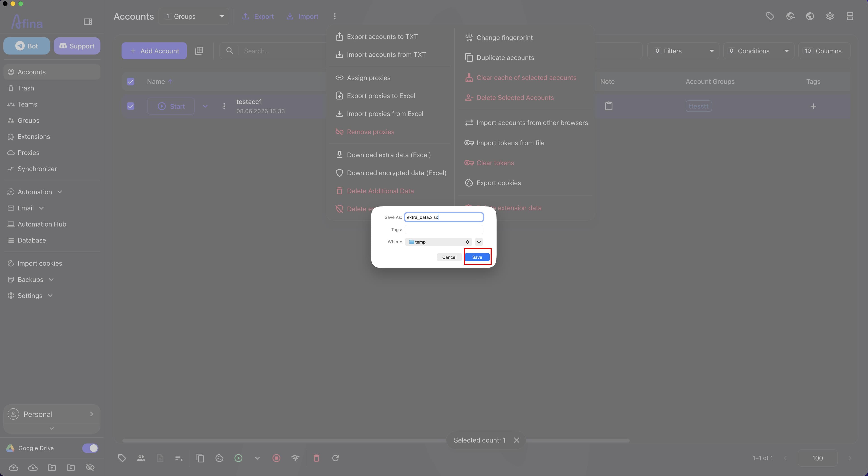
Task: Open Import cookies in sidebar
Action: click(52, 263)
